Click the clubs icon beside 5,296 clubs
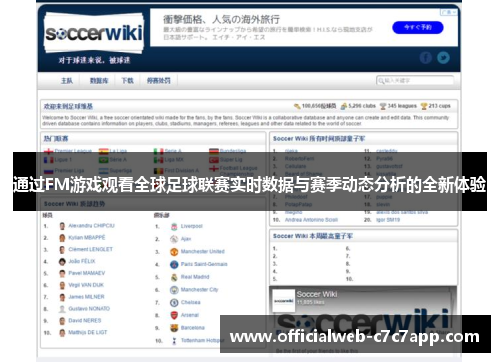This screenshot has width=500, height=362. pos(344,106)
